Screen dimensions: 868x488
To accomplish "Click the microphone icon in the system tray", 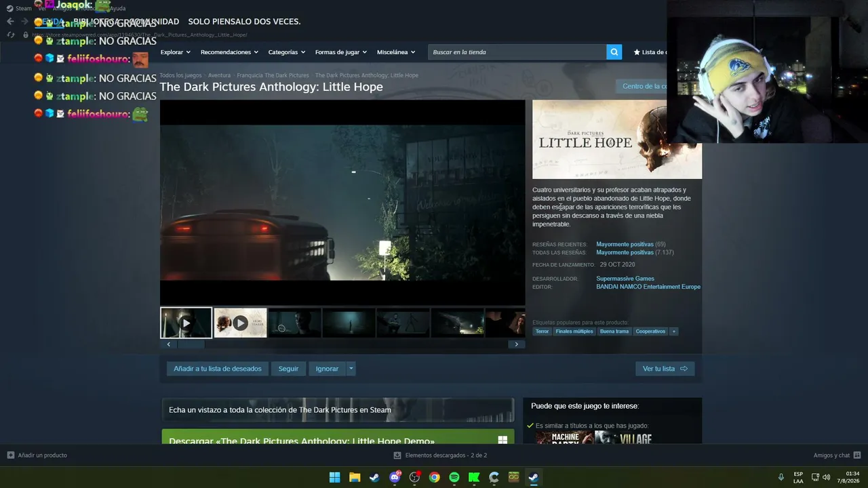I will click(x=781, y=477).
